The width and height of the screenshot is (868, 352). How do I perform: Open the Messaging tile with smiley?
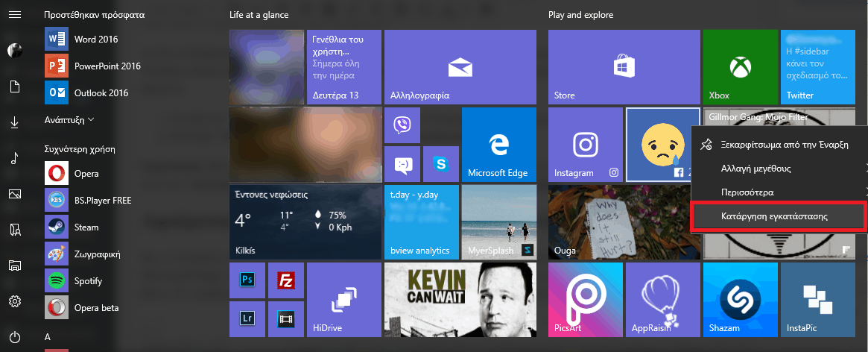pyautogui.click(x=402, y=164)
